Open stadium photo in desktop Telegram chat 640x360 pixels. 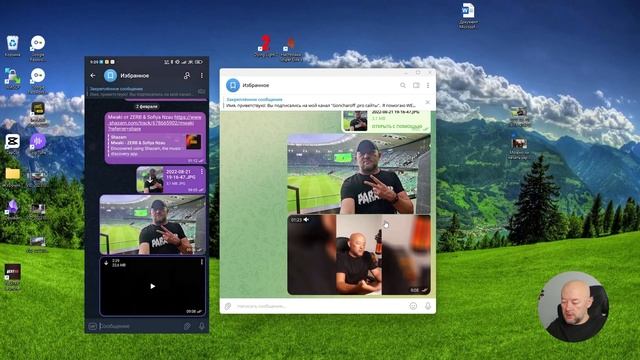(x=359, y=174)
